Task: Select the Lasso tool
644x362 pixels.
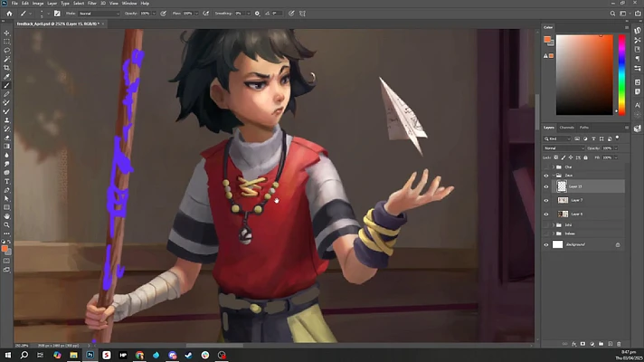Action: click(6, 50)
